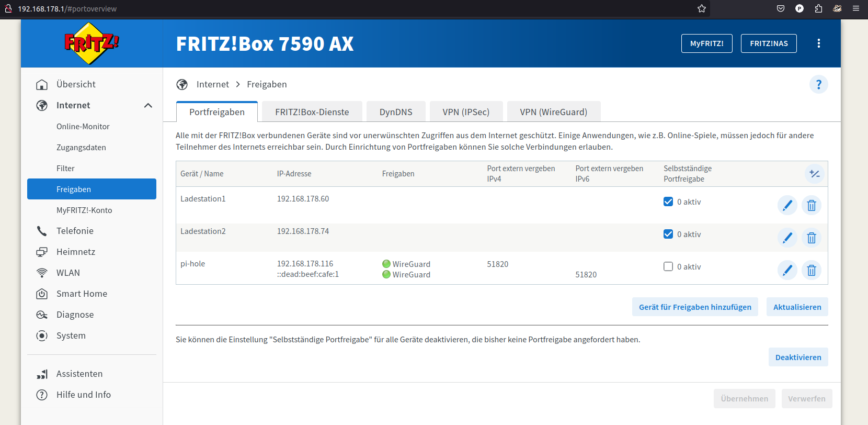Screen dimensions: 868x425
Task: Delete the pi-hole port sharing entry
Action: point(811,270)
